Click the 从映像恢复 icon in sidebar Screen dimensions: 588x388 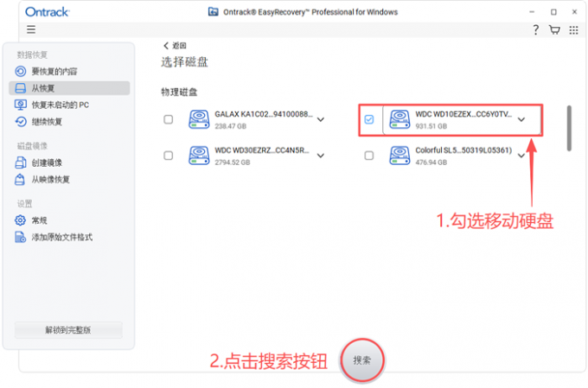coord(20,180)
